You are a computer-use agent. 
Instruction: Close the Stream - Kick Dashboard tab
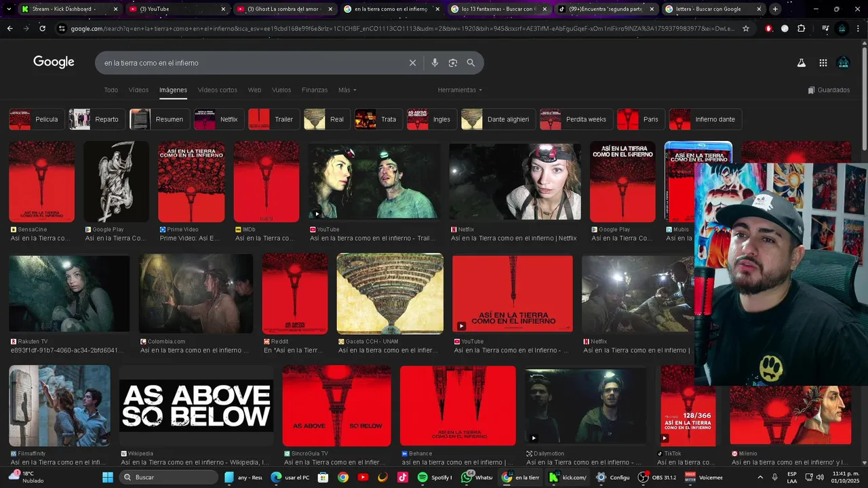point(115,9)
